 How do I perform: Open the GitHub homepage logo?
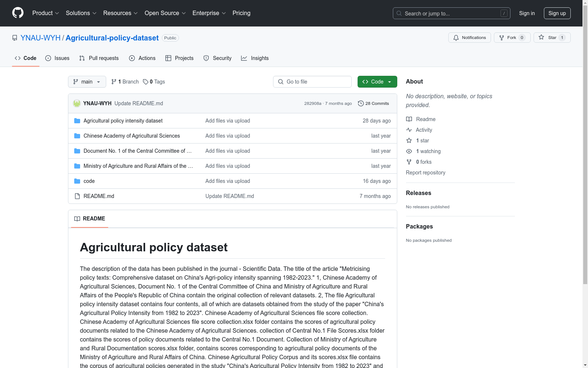pos(18,13)
